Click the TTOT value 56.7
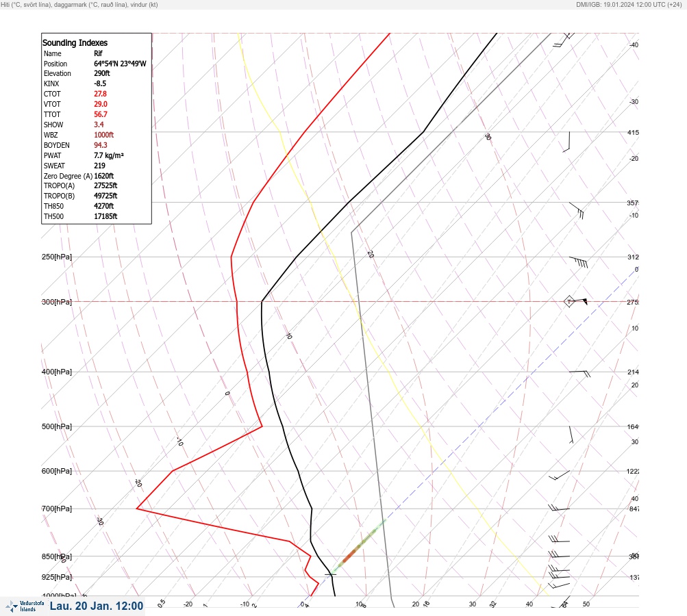This screenshot has width=687, height=616. [x=100, y=114]
